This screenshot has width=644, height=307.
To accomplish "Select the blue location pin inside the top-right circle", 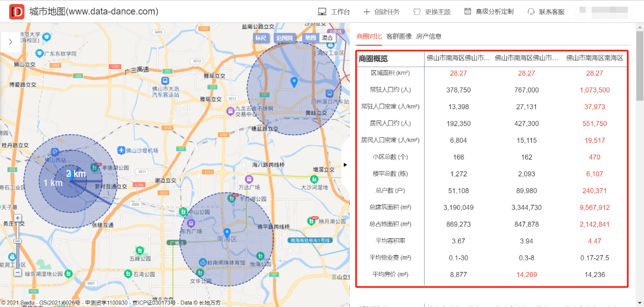I will click(294, 81).
